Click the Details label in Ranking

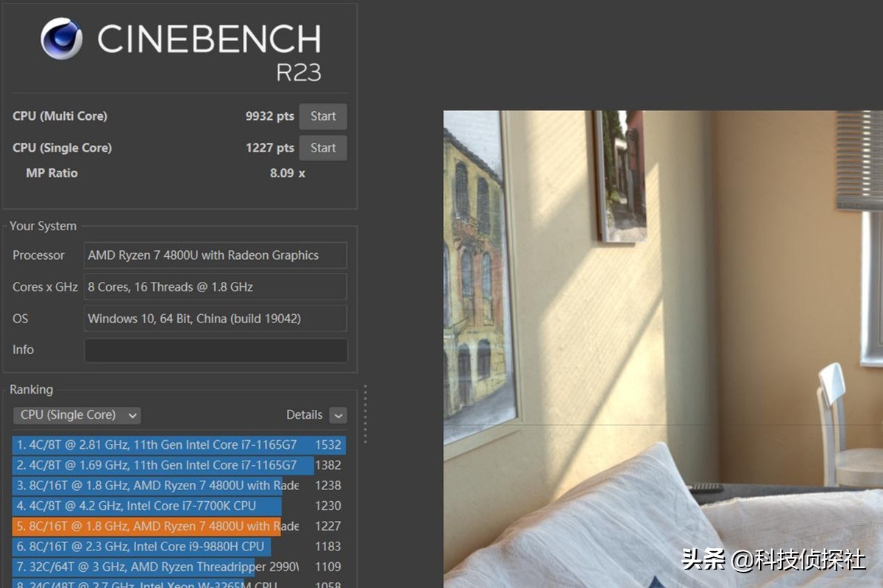[305, 415]
